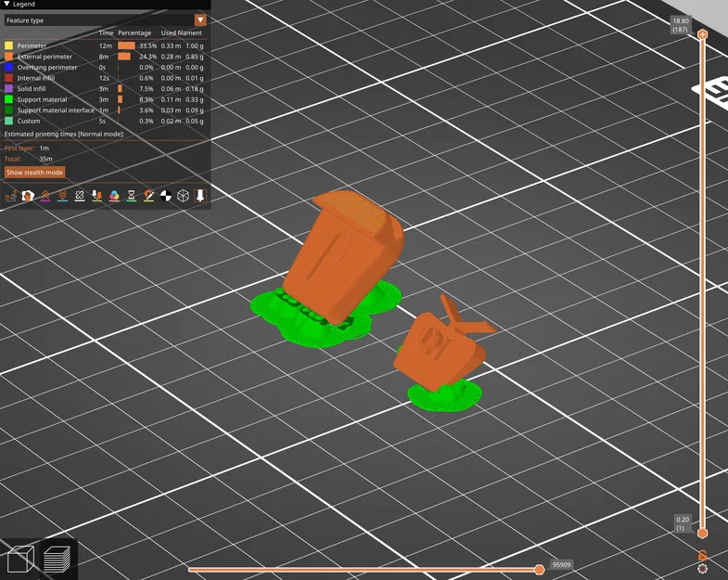Switch to sliced layers preview icon
This screenshot has height=580, width=728.
57,559
